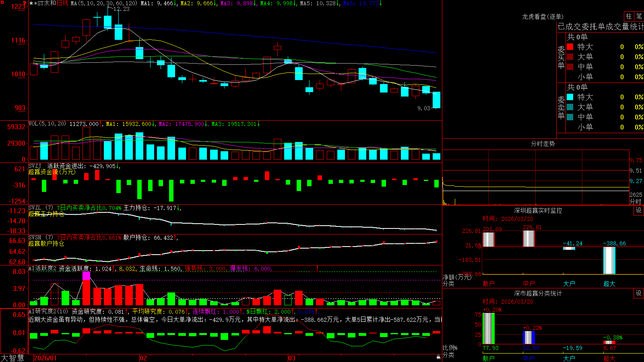Click 散户 green bar in 分类统计 chart
This screenshot has width=644, height=362.
[x=488, y=328]
